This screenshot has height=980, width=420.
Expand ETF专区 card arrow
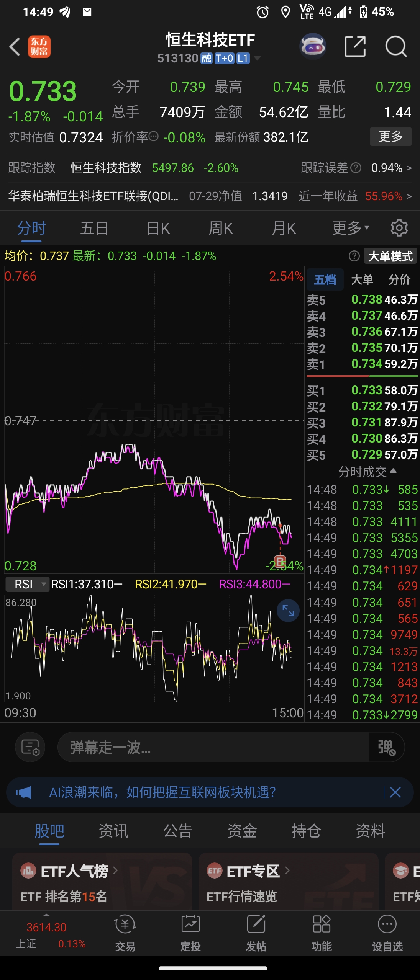287,871
